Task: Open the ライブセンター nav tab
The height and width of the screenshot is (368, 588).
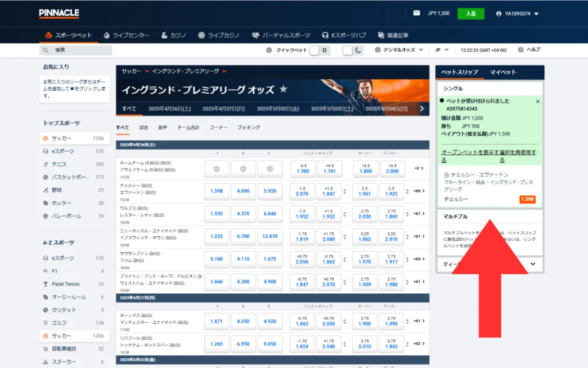Action: tap(126, 35)
